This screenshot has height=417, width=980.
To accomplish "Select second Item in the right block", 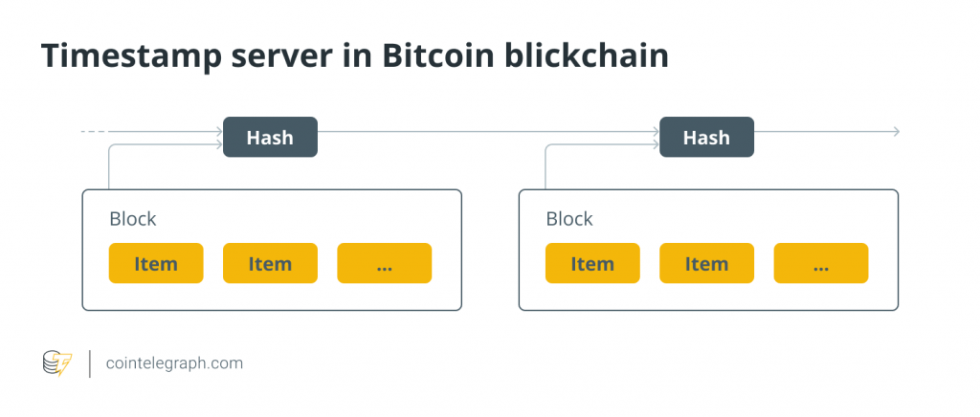I will click(x=706, y=264).
